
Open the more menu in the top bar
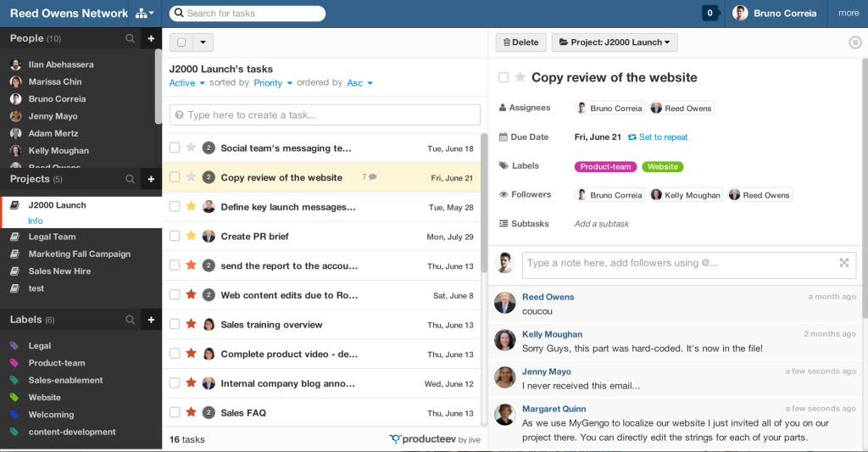coord(848,14)
